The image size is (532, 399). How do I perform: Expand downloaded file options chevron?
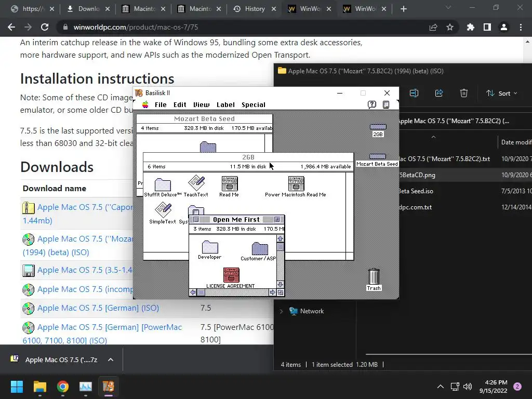pos(111,360)
